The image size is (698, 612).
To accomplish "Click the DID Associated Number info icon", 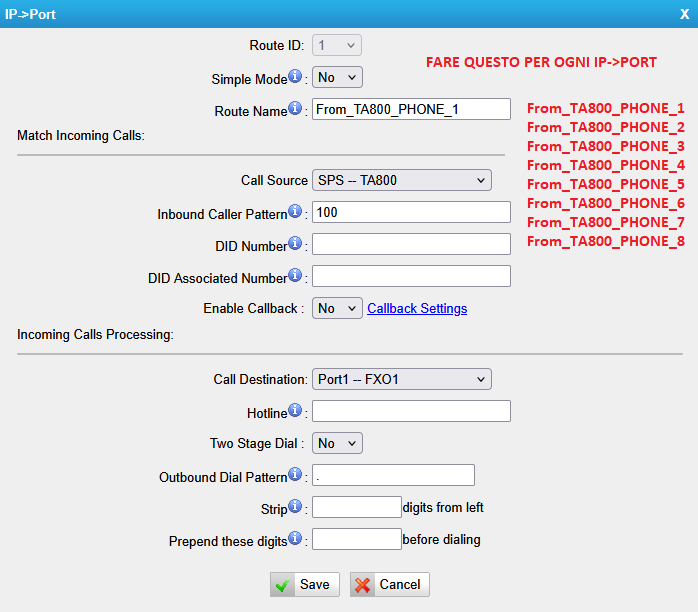I will click(x=296, y=275).
